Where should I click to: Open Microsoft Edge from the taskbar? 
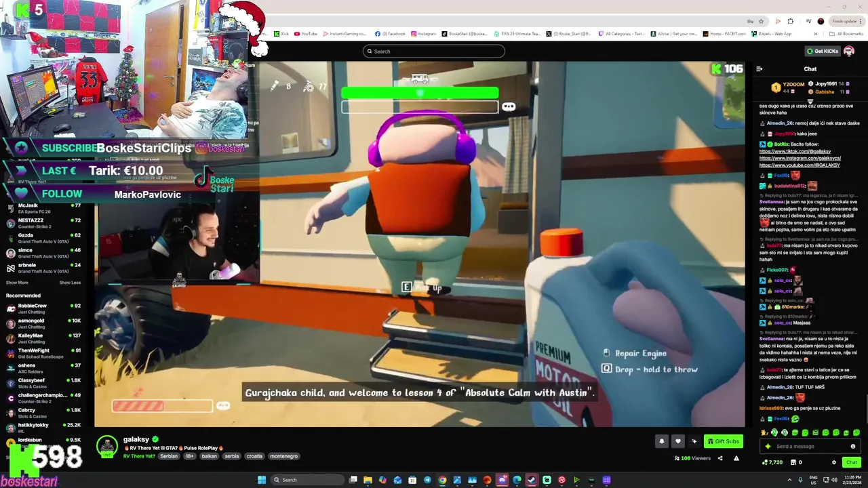[x=517, y=480]
